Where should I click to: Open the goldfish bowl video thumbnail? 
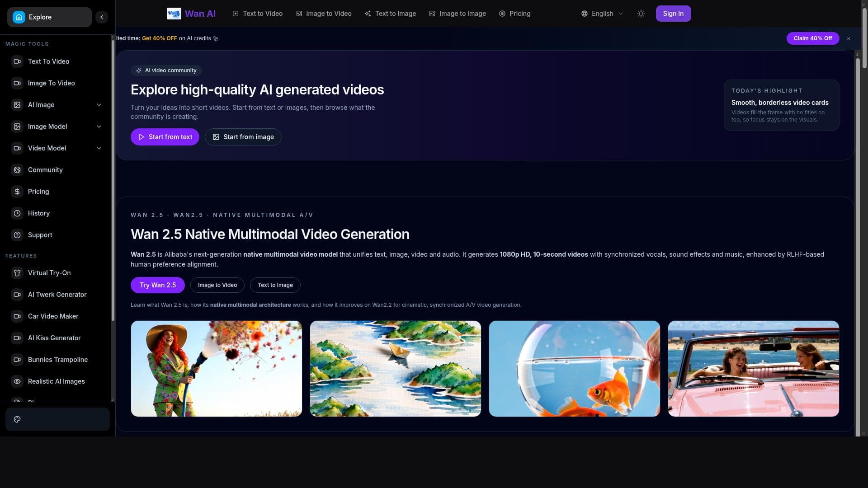click(x=574, y=369)
